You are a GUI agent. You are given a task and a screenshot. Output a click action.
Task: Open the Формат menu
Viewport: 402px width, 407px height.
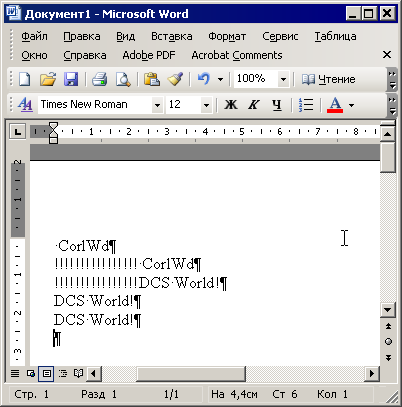point(227,36)
